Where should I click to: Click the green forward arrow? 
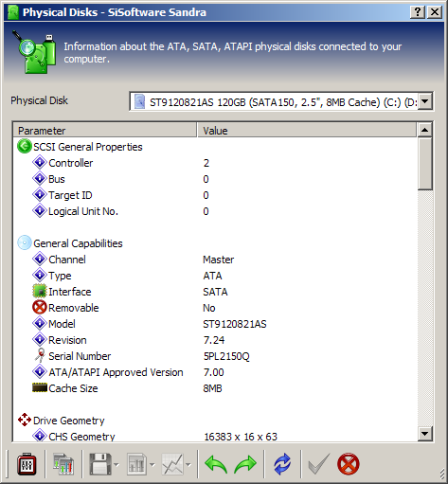coord(245,464)
